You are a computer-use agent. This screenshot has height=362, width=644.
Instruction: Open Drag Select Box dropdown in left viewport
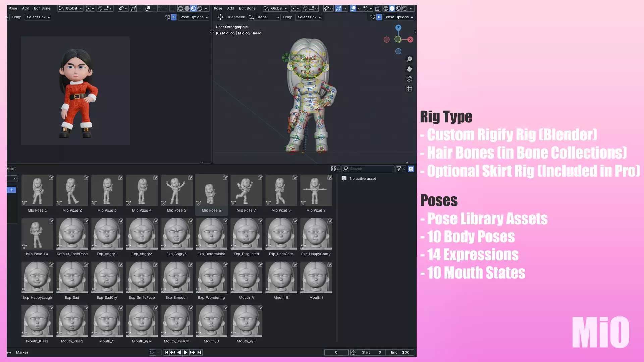[37, 17]
